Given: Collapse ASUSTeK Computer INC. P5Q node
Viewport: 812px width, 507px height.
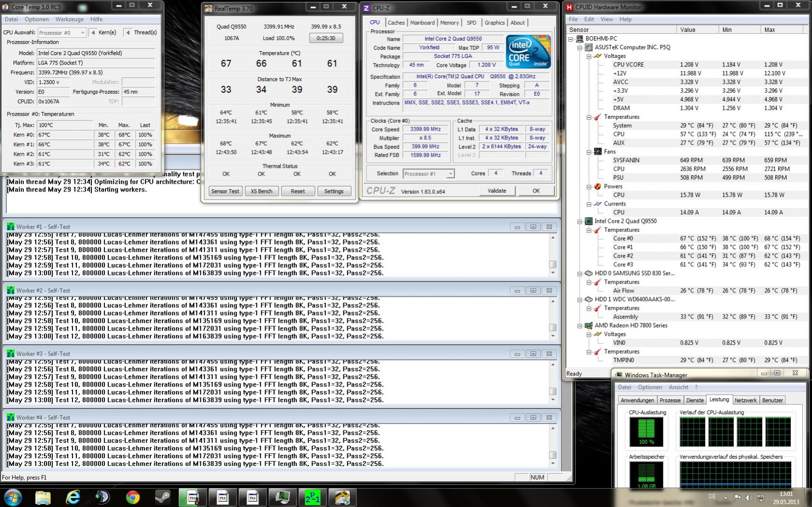Looking at the screenshot, I should [x=580, y=47].
